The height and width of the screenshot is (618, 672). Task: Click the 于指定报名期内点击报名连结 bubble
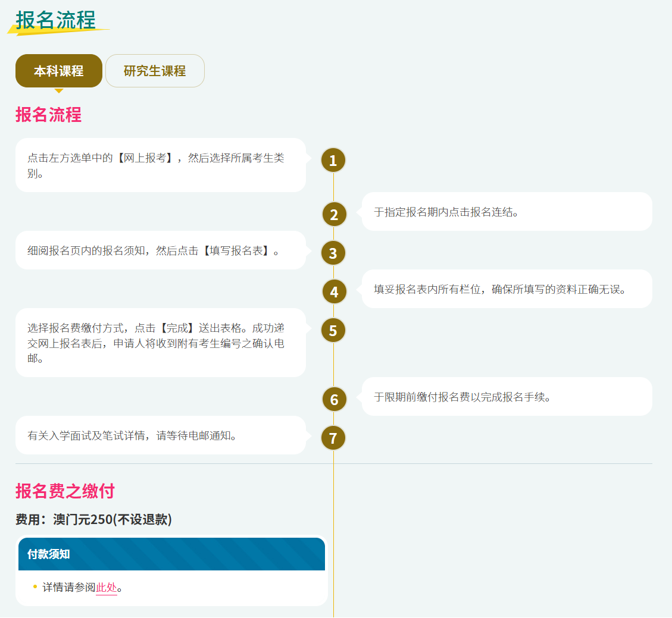point(507,212)
